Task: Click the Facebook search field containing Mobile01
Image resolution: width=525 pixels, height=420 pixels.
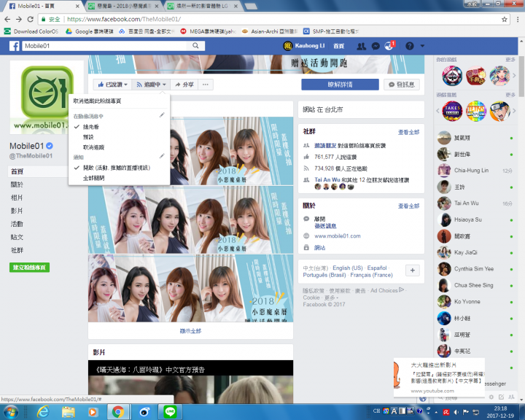Action: click(106, 46)
